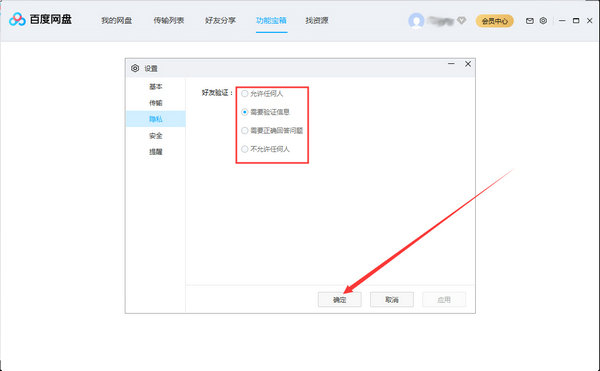The width and height of the screenshot is (600, 371).
Task: Open the 传输 settings section
Action: click(x=156, y=103)
